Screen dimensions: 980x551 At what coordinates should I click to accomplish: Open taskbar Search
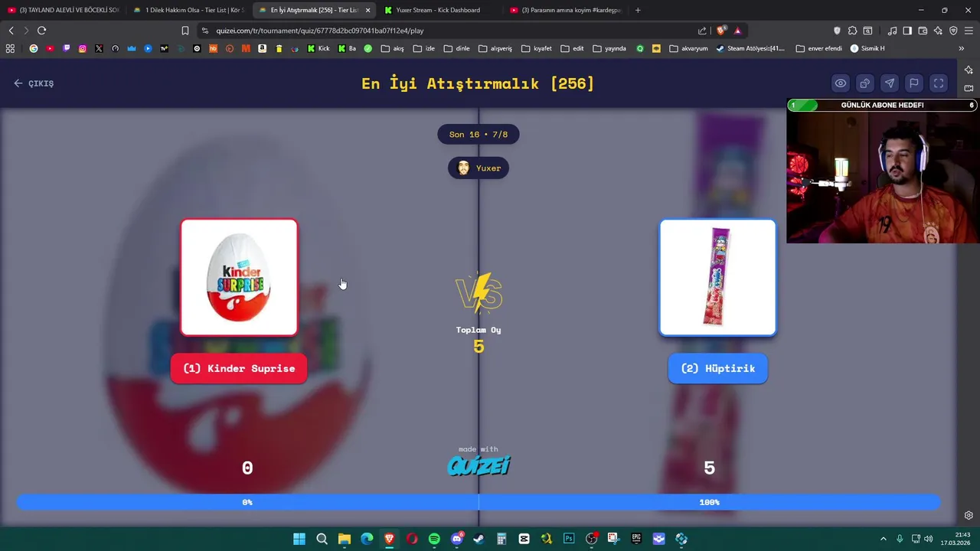coord(322,539)
